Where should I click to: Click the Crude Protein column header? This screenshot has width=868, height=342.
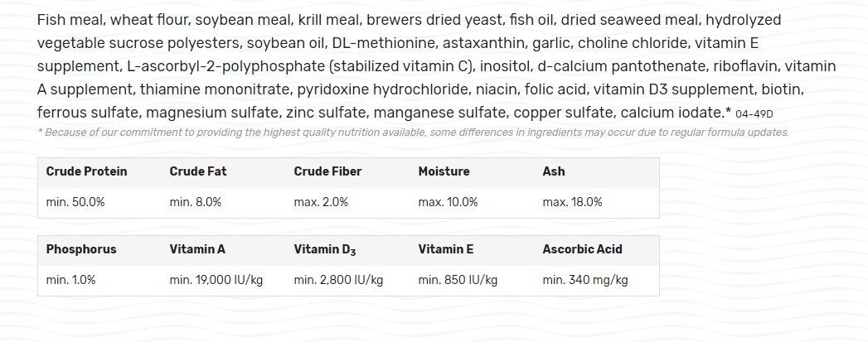[86, 171]
